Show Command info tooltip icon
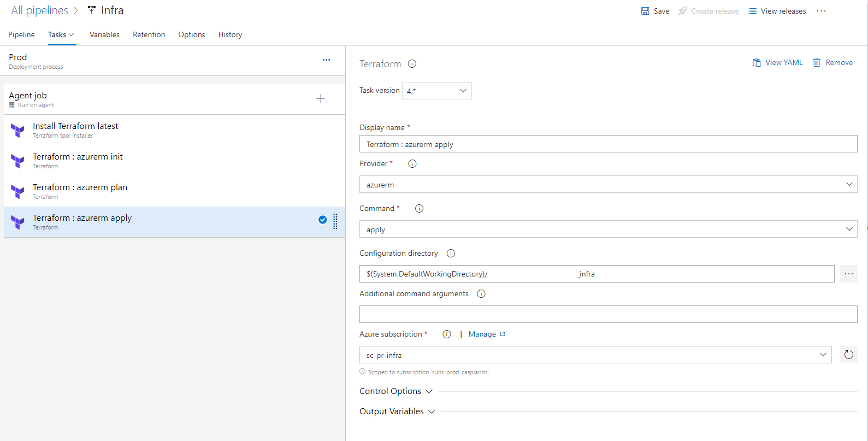The width and height of the screenshot is (868, 441). pyautogui.click(x=419, y=208)
